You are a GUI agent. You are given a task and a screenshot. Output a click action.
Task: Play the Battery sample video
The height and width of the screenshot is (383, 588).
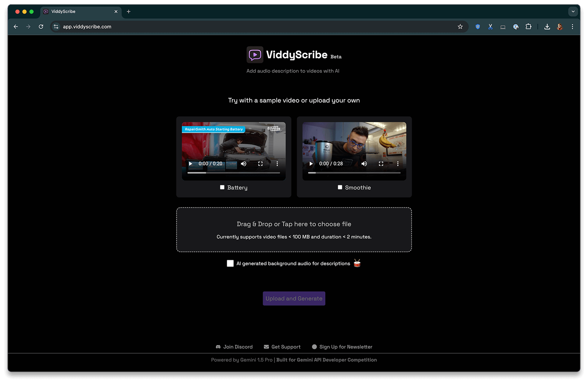[x=190, y=163]
